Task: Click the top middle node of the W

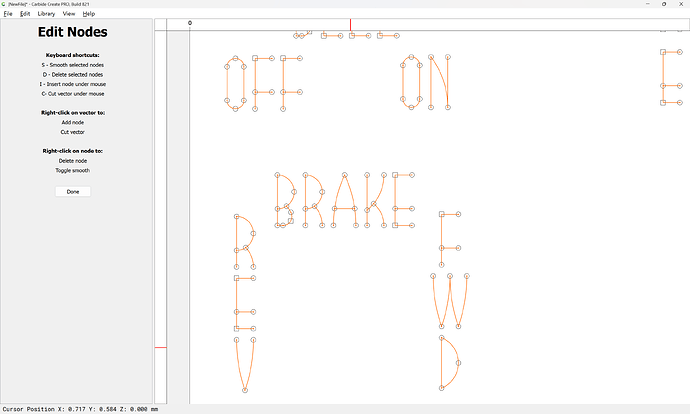Action: tap(451, 274)
